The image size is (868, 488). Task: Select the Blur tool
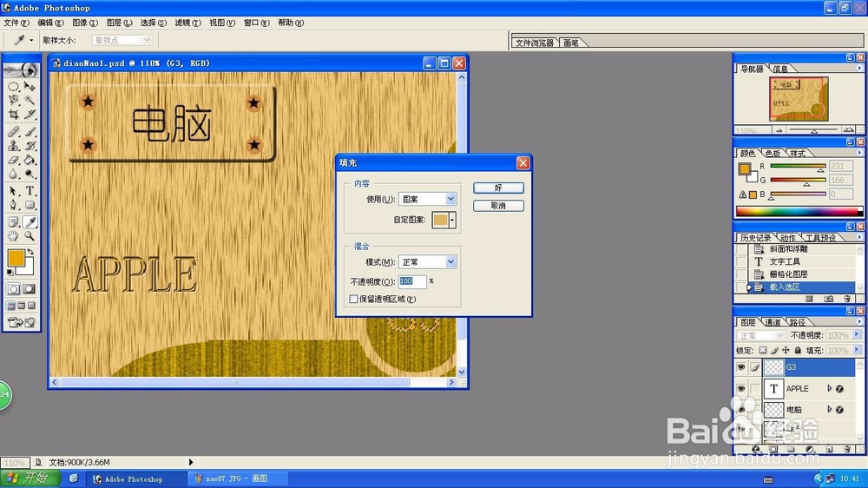pos(13,174)
